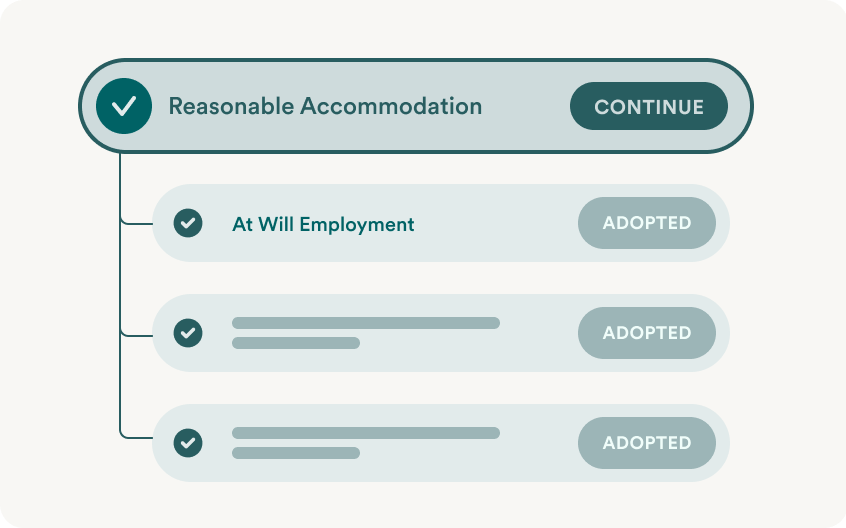Select the long placeholder line in middle row
Screen dimensions: 846x528
[366, 323]
